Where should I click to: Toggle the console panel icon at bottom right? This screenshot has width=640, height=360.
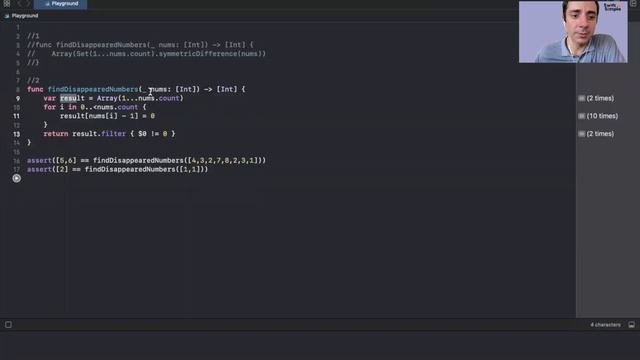pyautogui.click(x=631, y=325)
